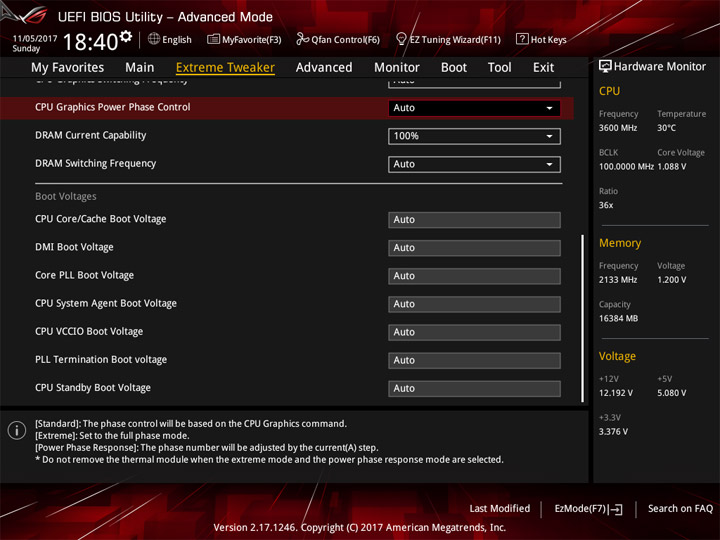Viewport: 720px width, 540px height.
Task: Click the info icon in the help panel
Action: [17, 430]
